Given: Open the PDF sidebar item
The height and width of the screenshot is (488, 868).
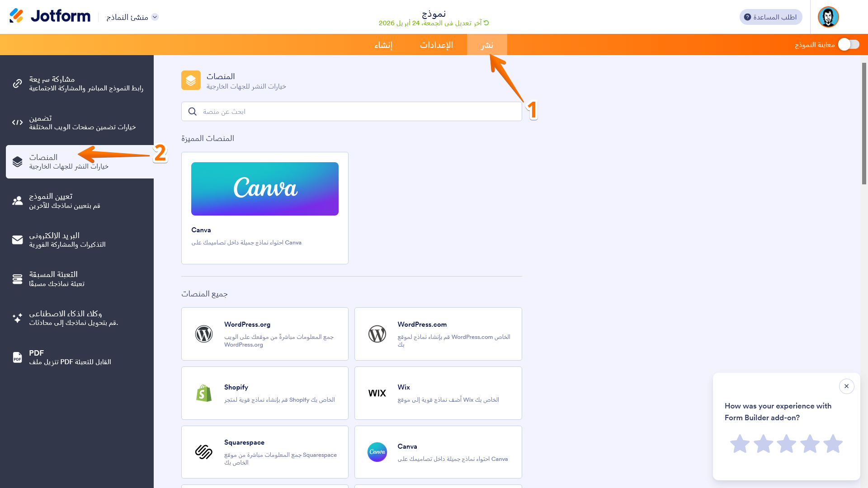Looking at the screenshot, I should pyautogui.click(x=80, y=357).
